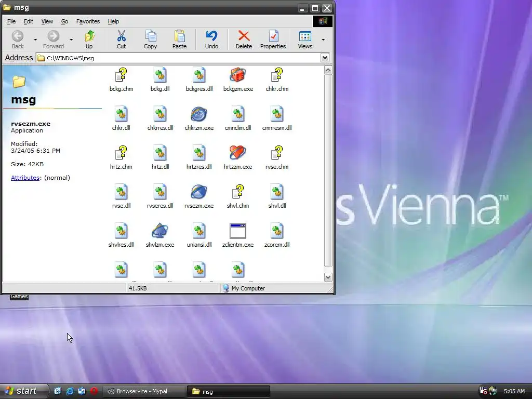The width and height of the screenshot is (532, 399).
Task: Click the taskbar clock showing 5:05 AM
Action: 514,391
